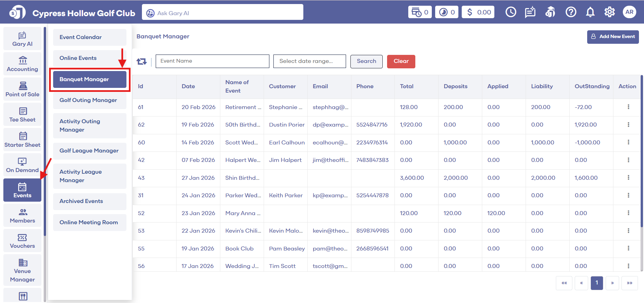Image resolution: width=644 pixels, height=303 pixels.
Task: Click the AR user avatar menu
Action: tap(629, 12)
